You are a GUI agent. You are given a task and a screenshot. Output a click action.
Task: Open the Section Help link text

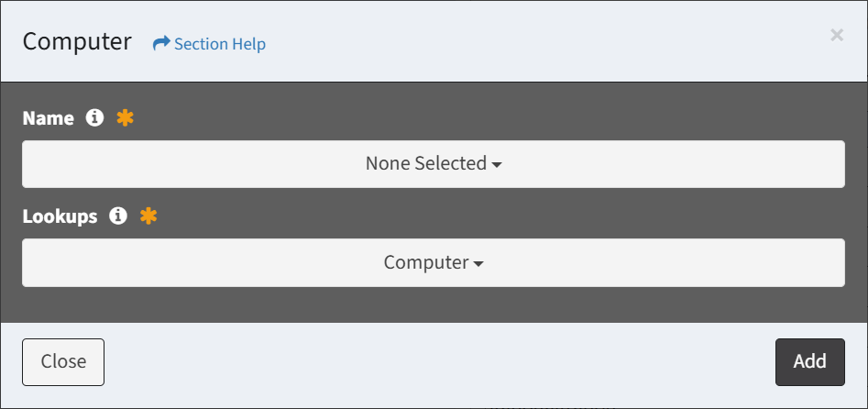(220, 44)
